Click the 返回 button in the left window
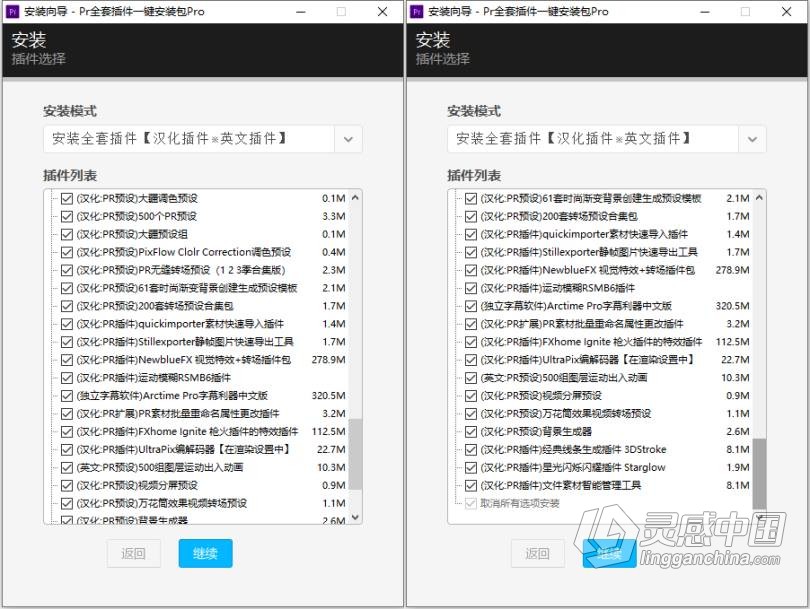This screenshot has width=810, height=609. coord(134,554)
